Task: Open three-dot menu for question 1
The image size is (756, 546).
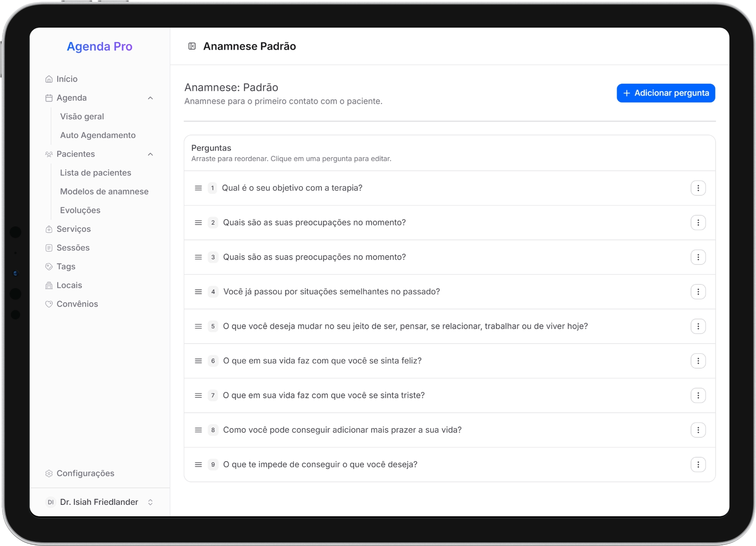Action: pyautogui.click(x=698, y=188)
